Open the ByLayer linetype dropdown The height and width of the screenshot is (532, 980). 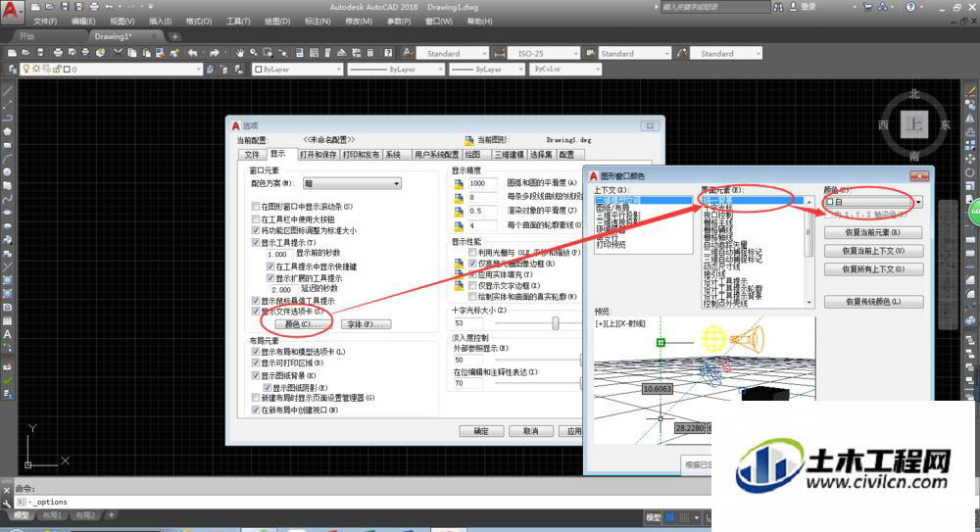396,70
